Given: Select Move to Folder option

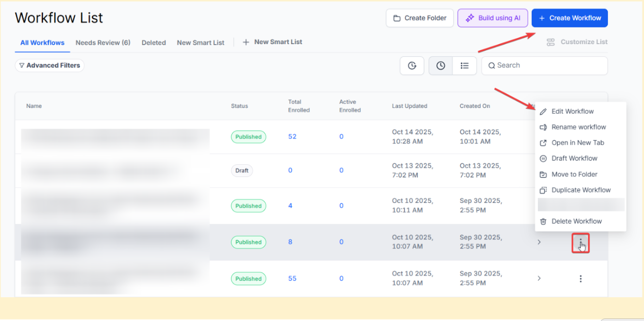Looking at the screenshot, I should (574, 174).
